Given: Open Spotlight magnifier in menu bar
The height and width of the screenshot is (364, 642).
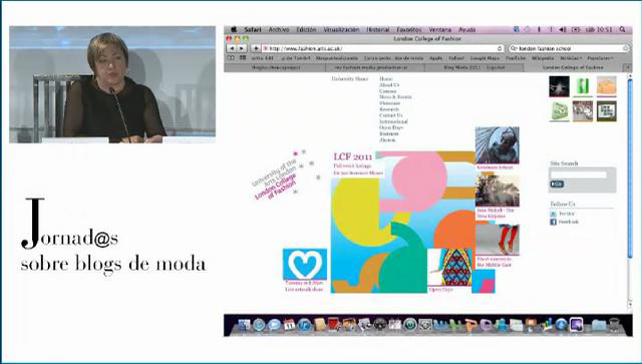Looking at the screenshot, I should click(622, 29).
